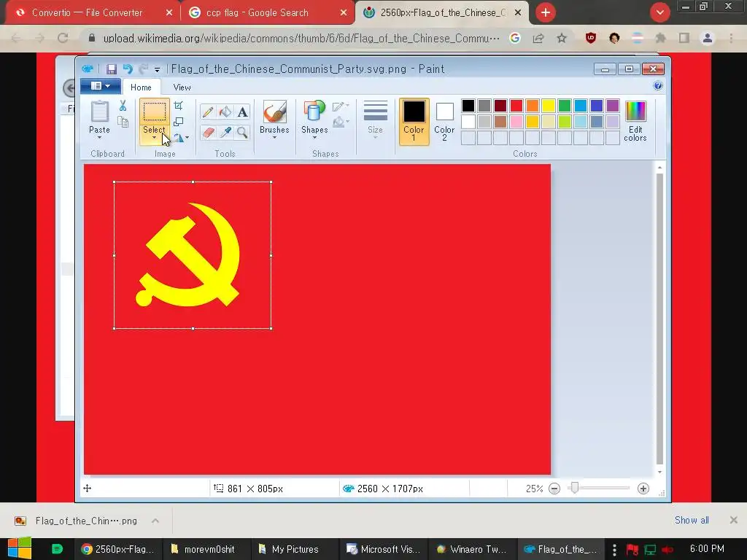The image size is (747, 560).
Task: Click Show all downloads link
Action: 692,520
